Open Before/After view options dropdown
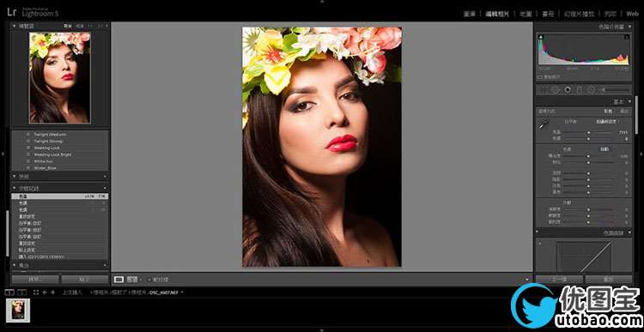The height and width of the screenshot is (332, 644). (141, 280)
